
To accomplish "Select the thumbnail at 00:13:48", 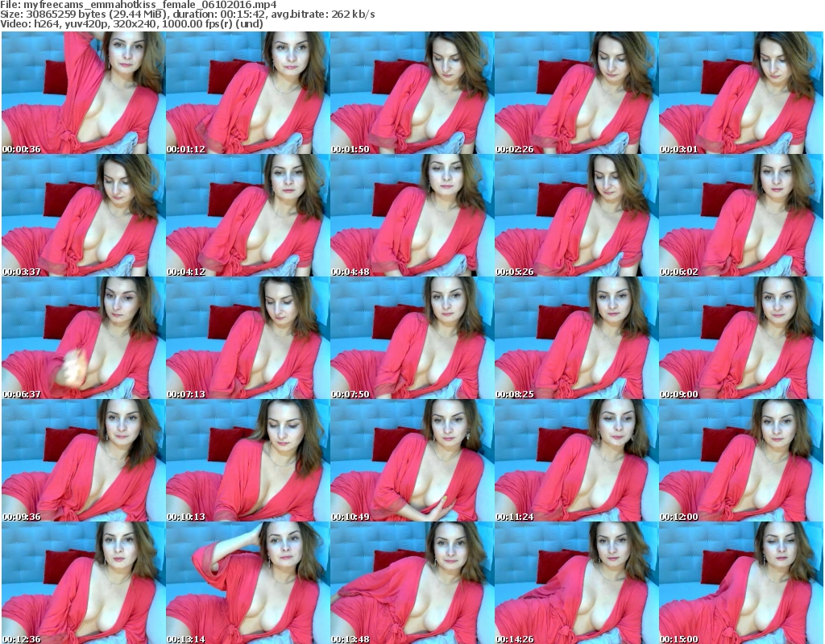I will pyautogui.click(x=412, y=583).
